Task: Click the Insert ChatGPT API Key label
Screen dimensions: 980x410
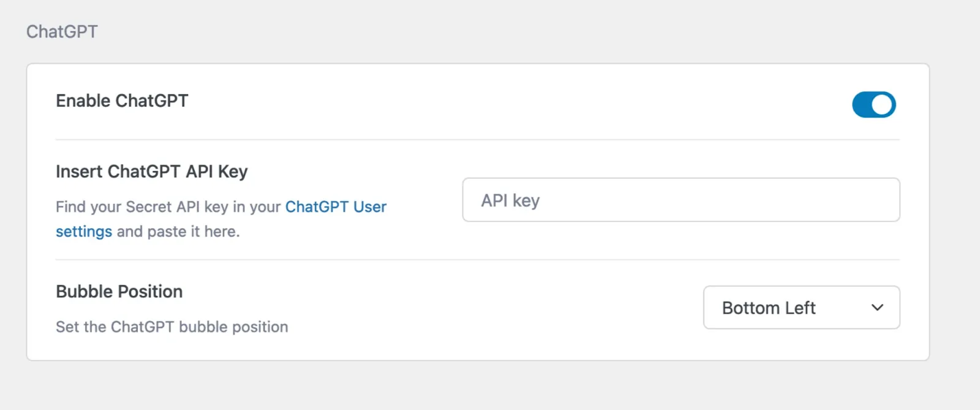Action: click(152, 172)
